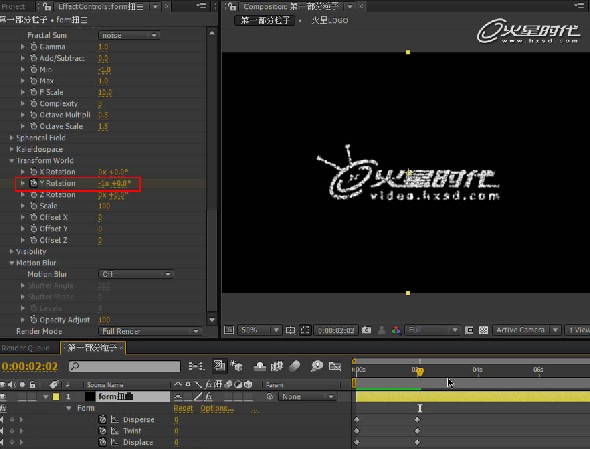Click the Draft 3D icon in timeline
The image size is (590, 449).
pos(236,366)
